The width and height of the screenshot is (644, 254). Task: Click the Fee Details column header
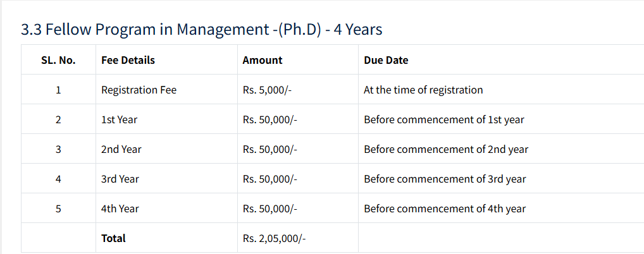(x=128, y=60)
